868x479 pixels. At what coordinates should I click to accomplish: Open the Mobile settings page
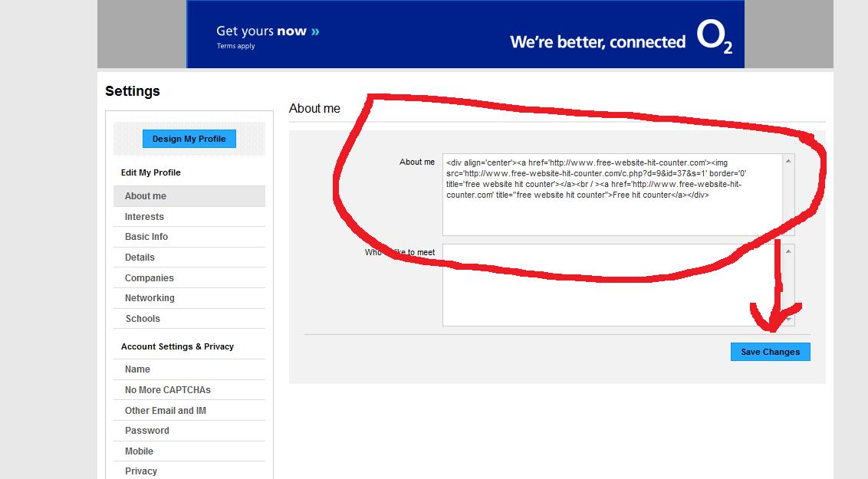click(189, 451)
